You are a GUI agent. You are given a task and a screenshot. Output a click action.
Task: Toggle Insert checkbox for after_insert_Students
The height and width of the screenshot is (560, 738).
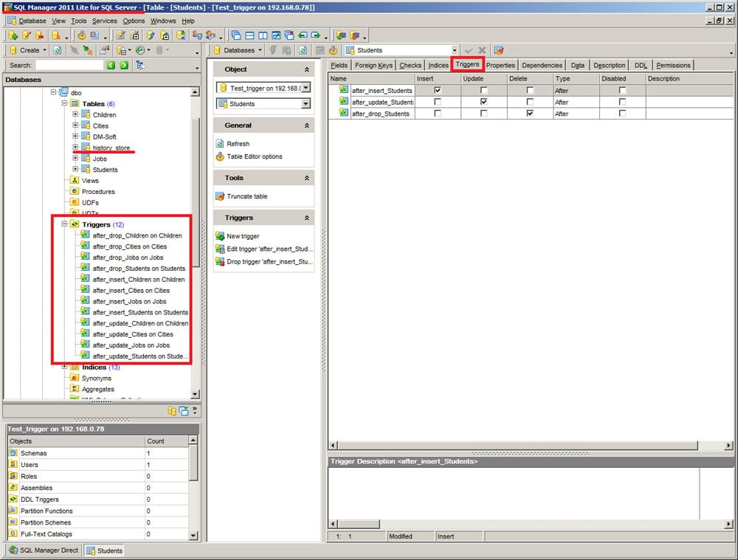[438, 90]
